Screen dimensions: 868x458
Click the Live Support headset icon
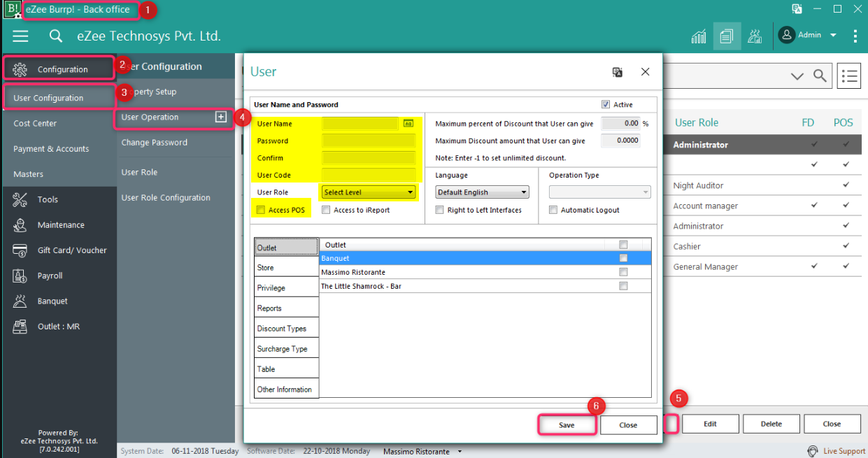pos(813,451)
